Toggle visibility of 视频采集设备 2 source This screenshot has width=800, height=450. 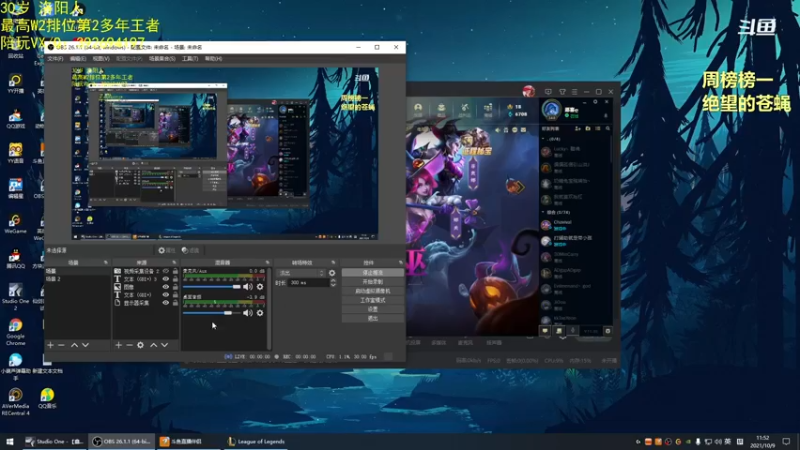[165, 271]
